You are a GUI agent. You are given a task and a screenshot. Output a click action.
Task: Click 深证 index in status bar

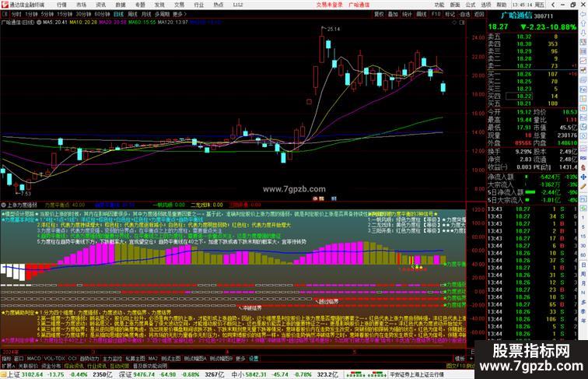(x=126, y=374)
